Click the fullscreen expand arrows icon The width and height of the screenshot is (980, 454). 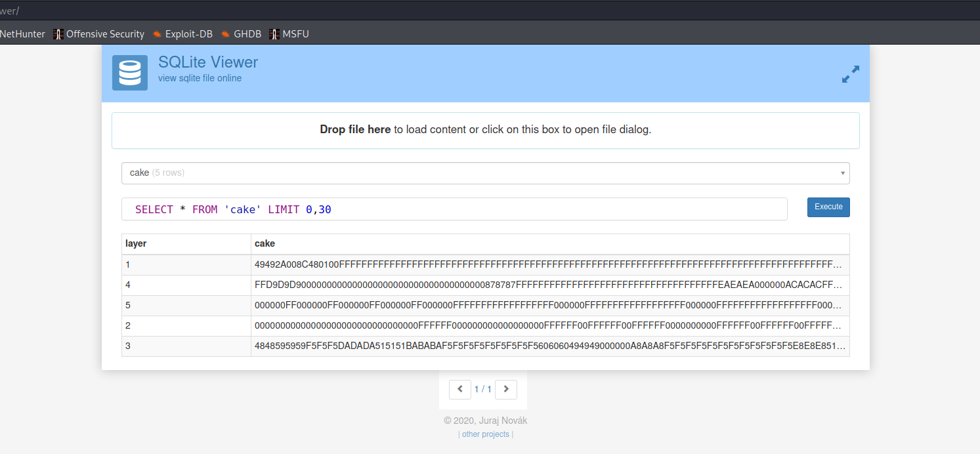pos(850,74)
